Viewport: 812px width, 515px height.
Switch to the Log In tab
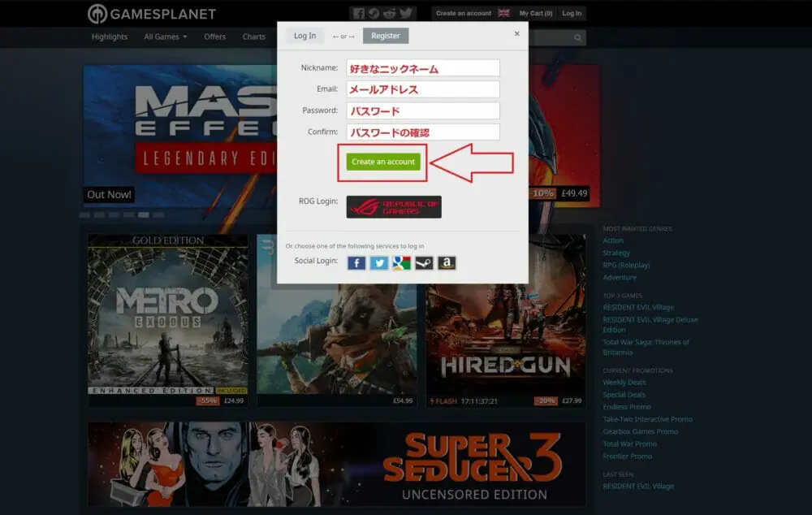(x=305, y=36)
